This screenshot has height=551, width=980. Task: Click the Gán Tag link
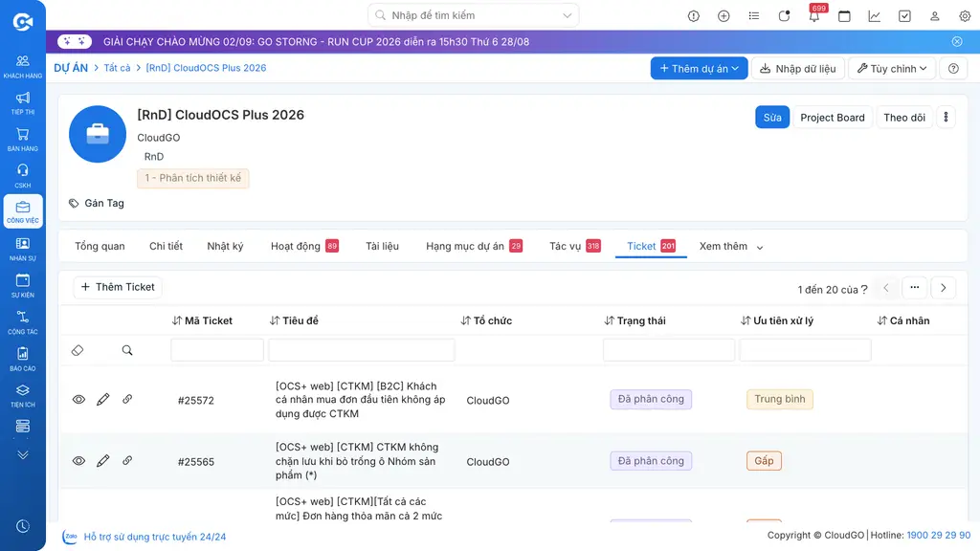[97, 203]
